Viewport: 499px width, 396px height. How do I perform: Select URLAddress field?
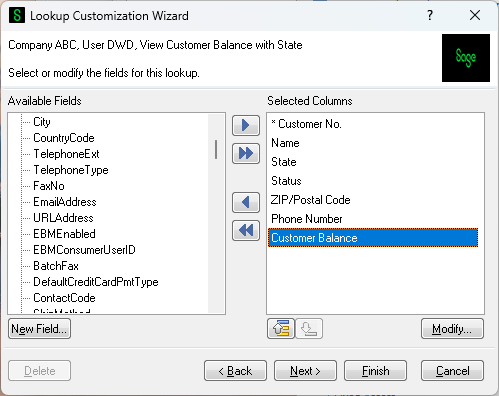click(x=63, y=218)
